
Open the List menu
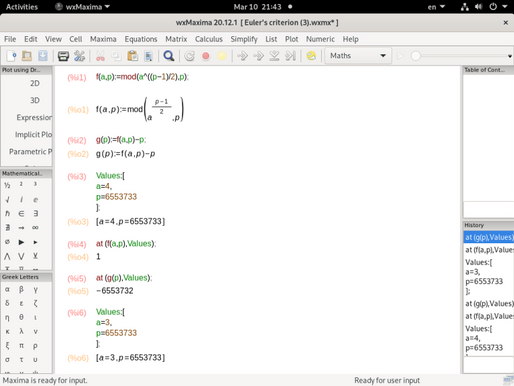tap(271, 39)
